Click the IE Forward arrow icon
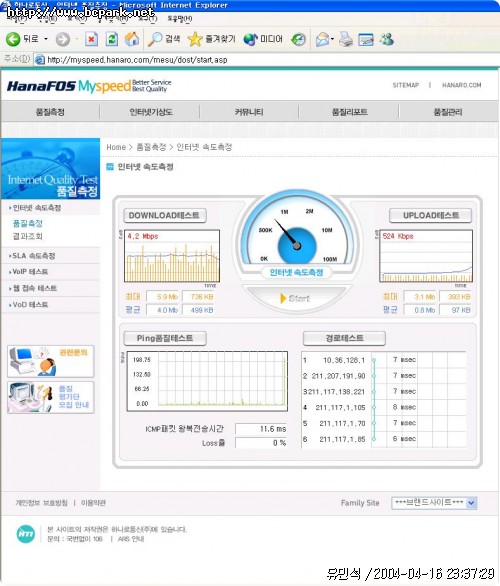Screen dimensions: 500x586 pyautogui.click(x=62, y=39)
